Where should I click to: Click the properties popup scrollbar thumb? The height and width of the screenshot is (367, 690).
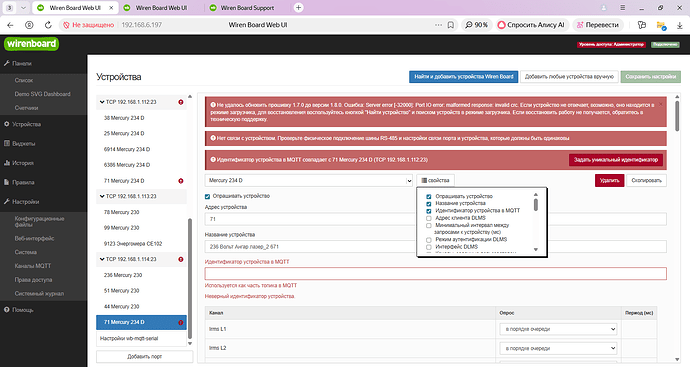[x=536, y=205]
